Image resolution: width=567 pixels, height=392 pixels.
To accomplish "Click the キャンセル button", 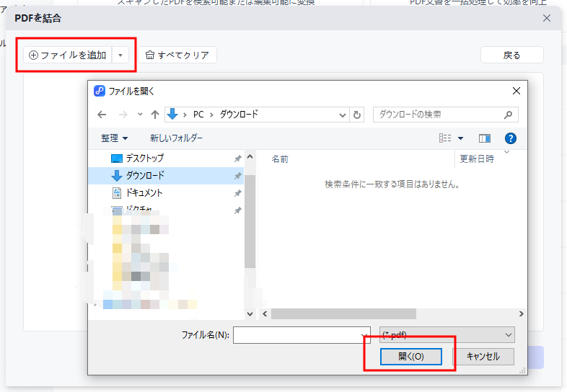I will [x=483, y=357].
